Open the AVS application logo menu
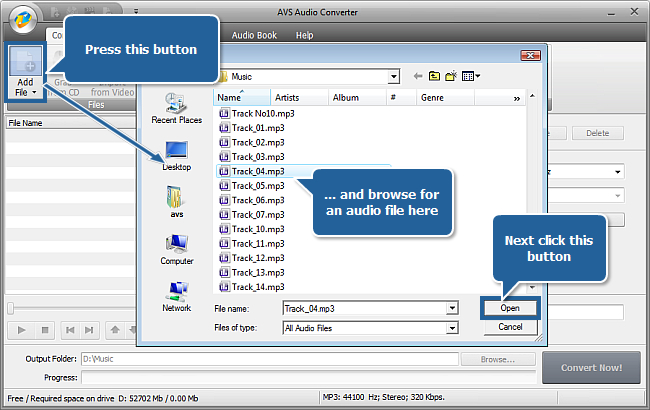 tap(23, 19)
